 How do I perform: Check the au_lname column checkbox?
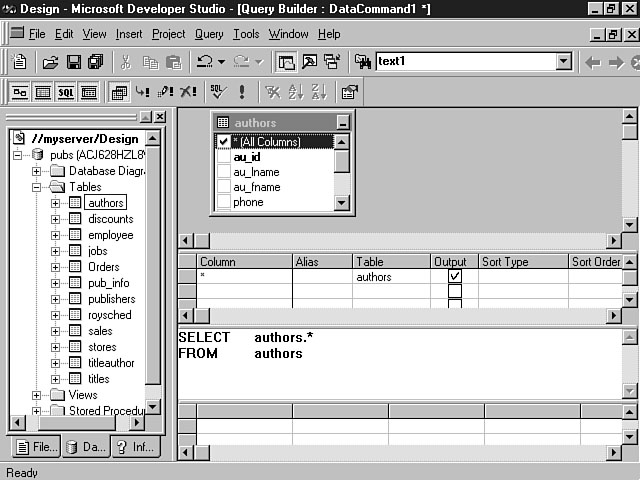click(224, 172)
